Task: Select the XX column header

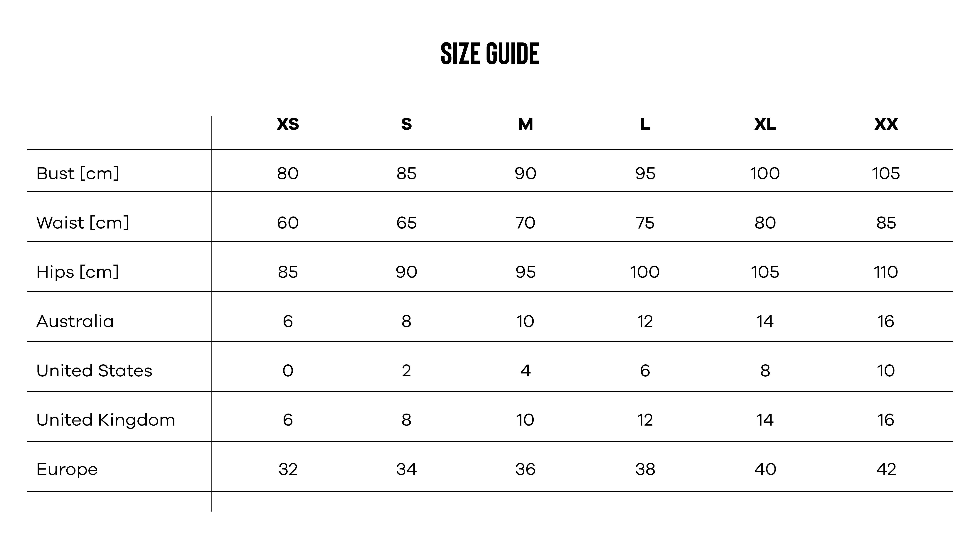Action: [x=886, y=124]
